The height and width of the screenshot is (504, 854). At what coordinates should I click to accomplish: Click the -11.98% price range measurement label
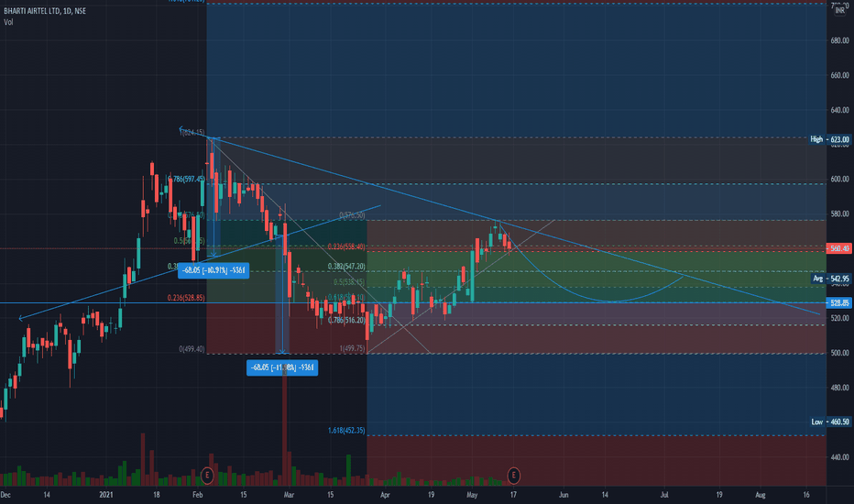(282, 367)
